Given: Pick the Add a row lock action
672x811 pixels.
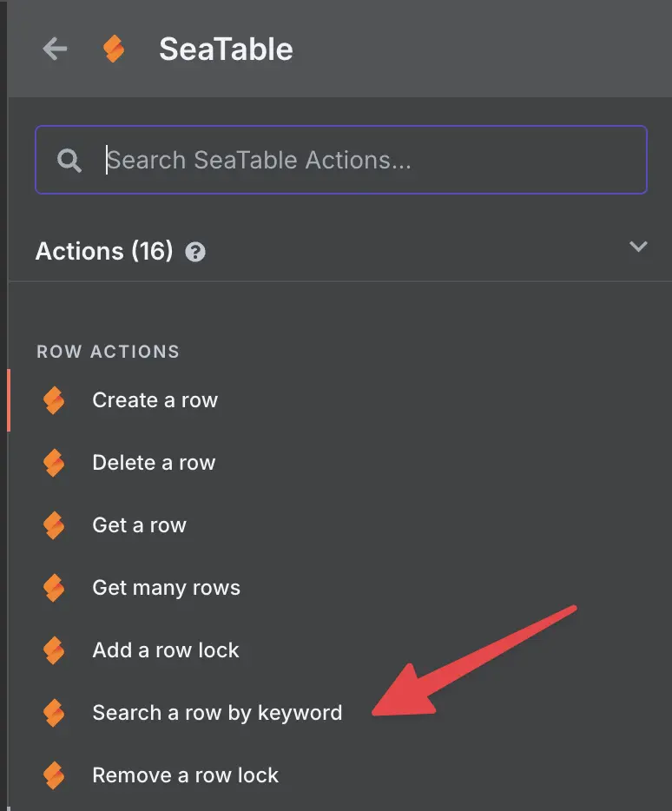Looking at the screenshot, I should pos(166,650).
